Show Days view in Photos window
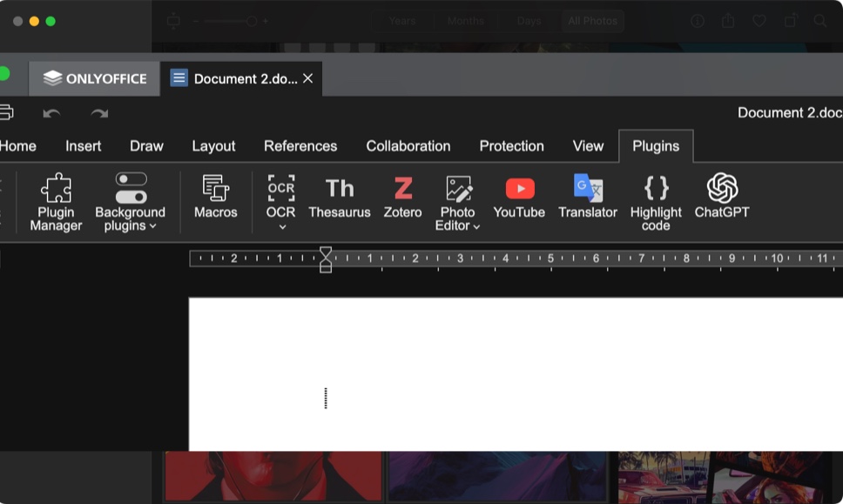This screenshot has height=504, width=843. coord(529,21)
